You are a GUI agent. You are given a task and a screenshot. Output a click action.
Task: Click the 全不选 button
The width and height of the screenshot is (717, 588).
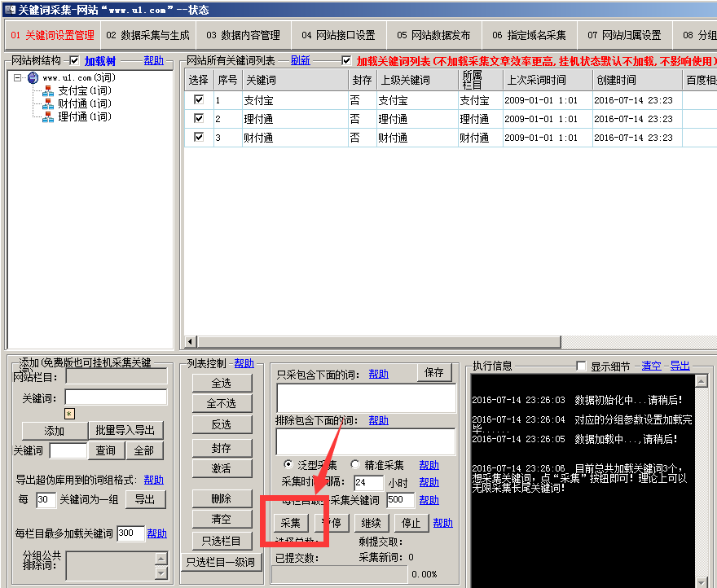(222, 404)
